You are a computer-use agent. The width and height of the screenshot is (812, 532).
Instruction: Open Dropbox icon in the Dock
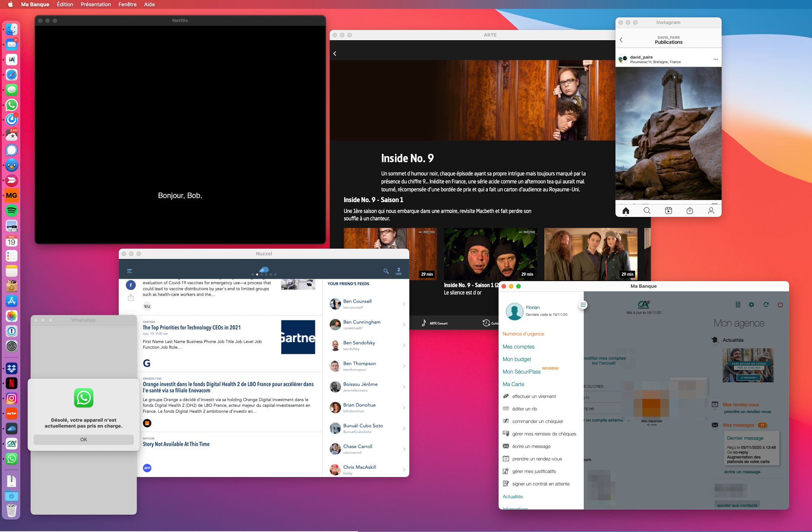pyautogui.click(x=12, y=368)
